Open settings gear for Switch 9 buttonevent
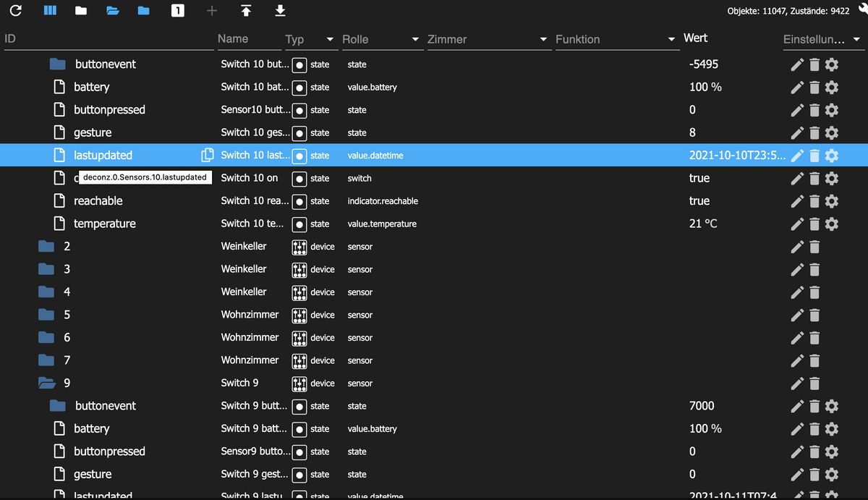The width and height of the screenshot is (868, 500). [x=832, y=407]
